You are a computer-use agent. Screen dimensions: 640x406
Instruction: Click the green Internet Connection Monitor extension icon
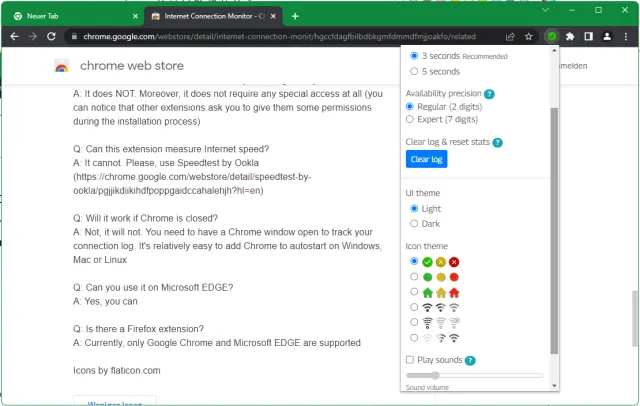(551, 36)
